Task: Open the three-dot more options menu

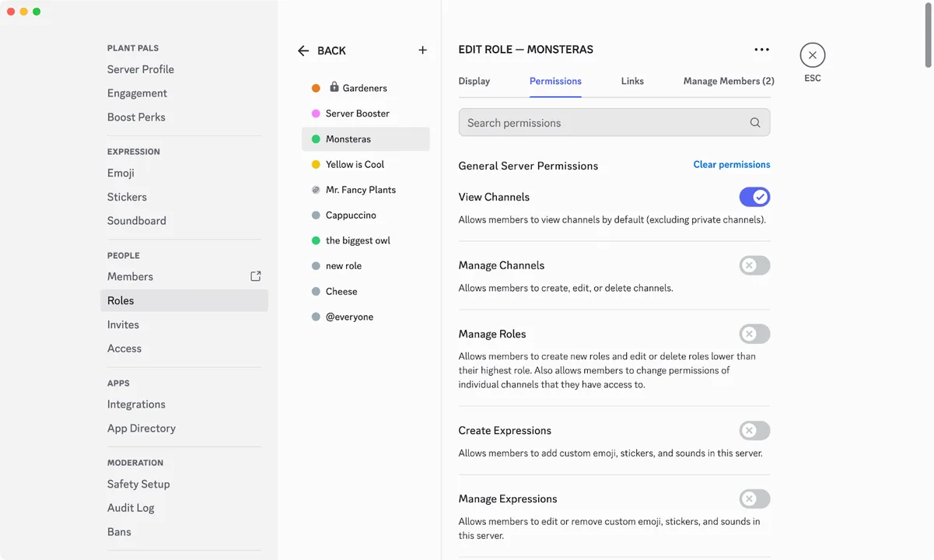Action: tap(761, 50)
